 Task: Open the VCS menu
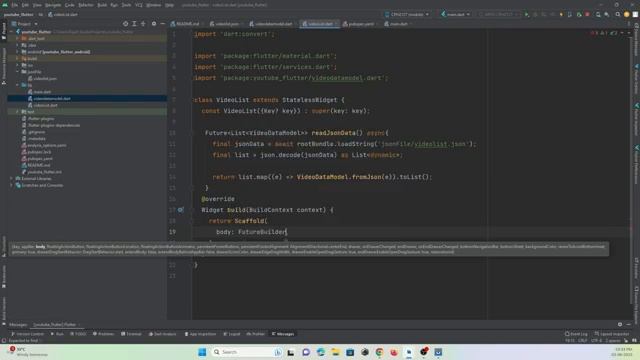tap(139, 5)
